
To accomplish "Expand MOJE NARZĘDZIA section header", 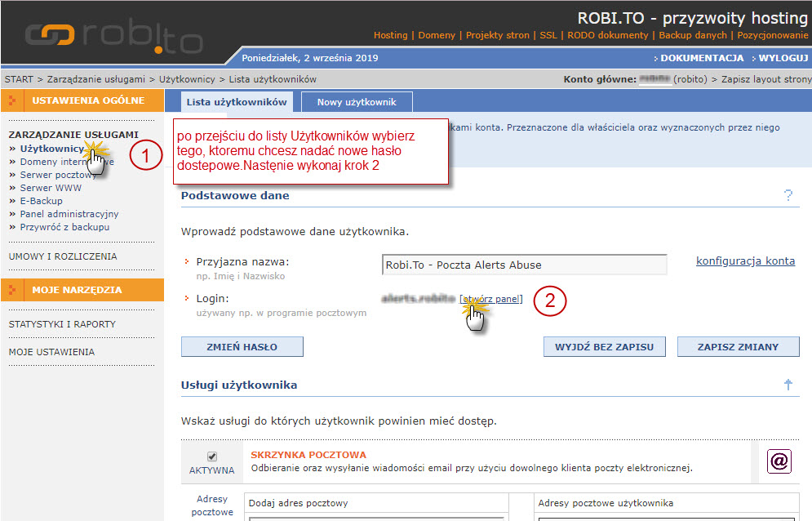I will [x=82, y=290].
